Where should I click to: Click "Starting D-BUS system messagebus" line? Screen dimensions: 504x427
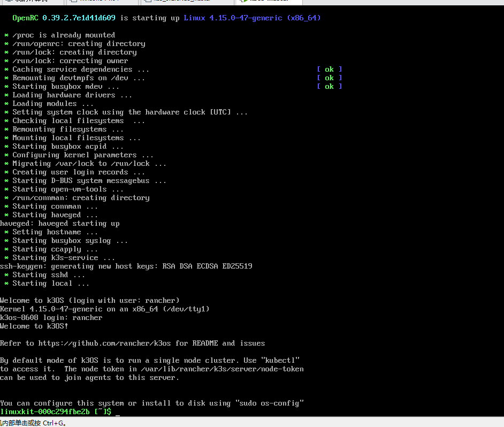point(85,181)
